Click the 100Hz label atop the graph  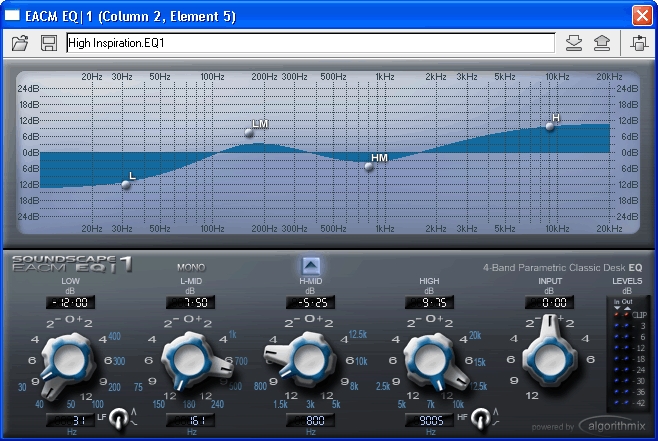coord(212,77)
